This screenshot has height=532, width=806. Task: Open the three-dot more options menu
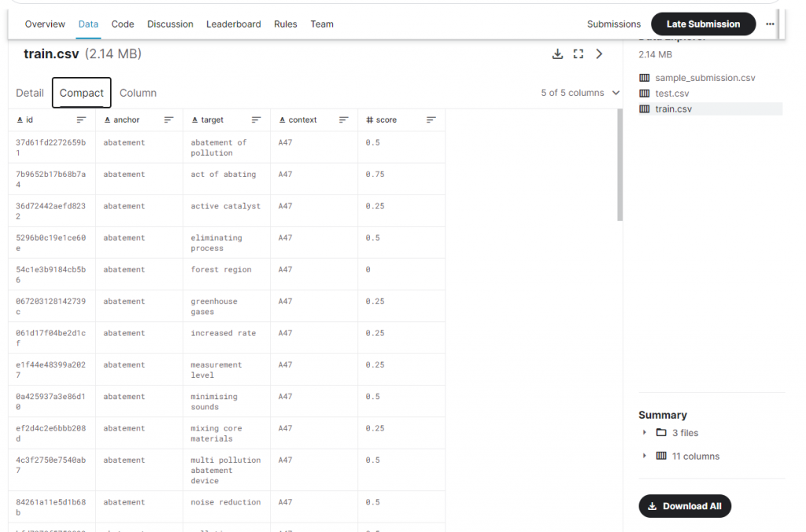point(770,24)
